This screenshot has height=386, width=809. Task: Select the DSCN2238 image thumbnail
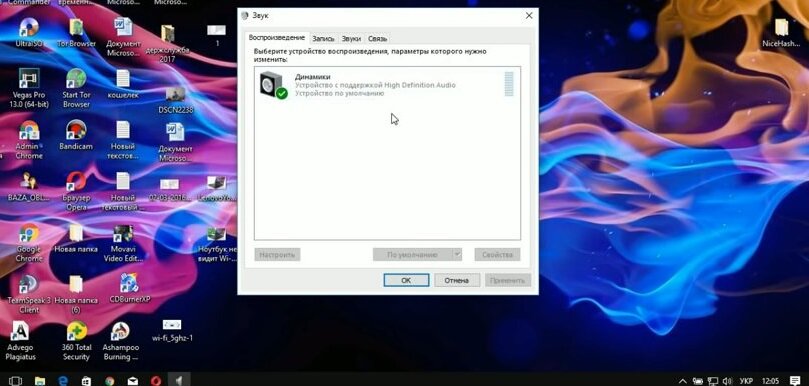(x=175, y=100)
